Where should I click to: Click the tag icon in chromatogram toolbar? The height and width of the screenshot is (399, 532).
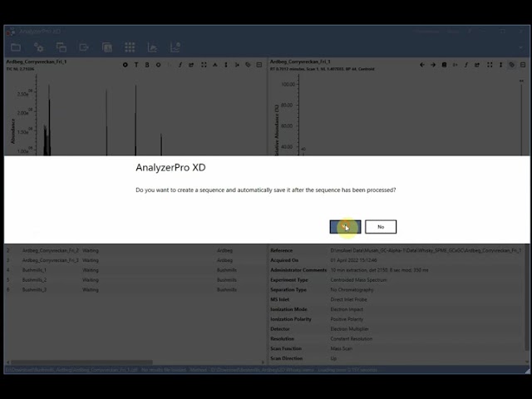coord(248,65)
